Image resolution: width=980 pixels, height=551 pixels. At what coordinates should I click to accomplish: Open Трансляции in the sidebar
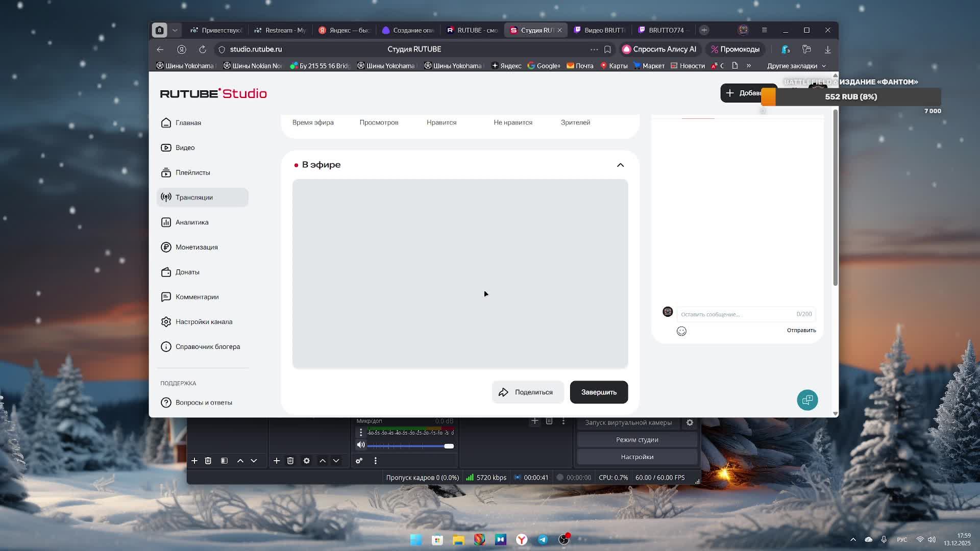pos(194,197)
